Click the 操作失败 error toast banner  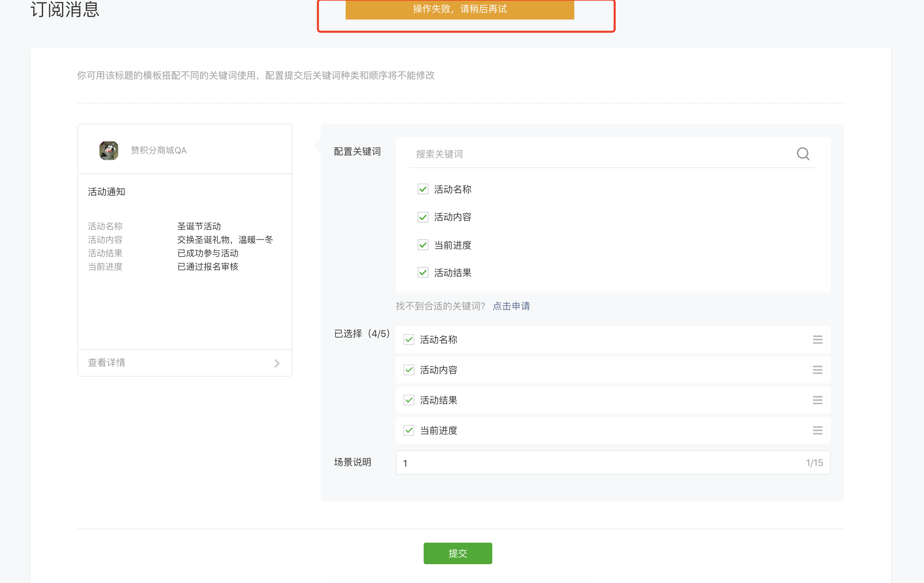pos(459,9)
